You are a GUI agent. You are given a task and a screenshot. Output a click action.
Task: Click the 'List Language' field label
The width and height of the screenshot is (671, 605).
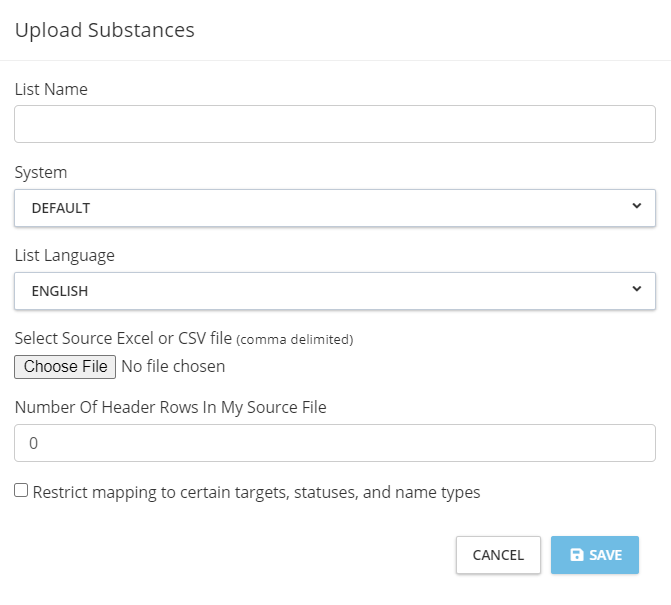[x=64, y=255]
